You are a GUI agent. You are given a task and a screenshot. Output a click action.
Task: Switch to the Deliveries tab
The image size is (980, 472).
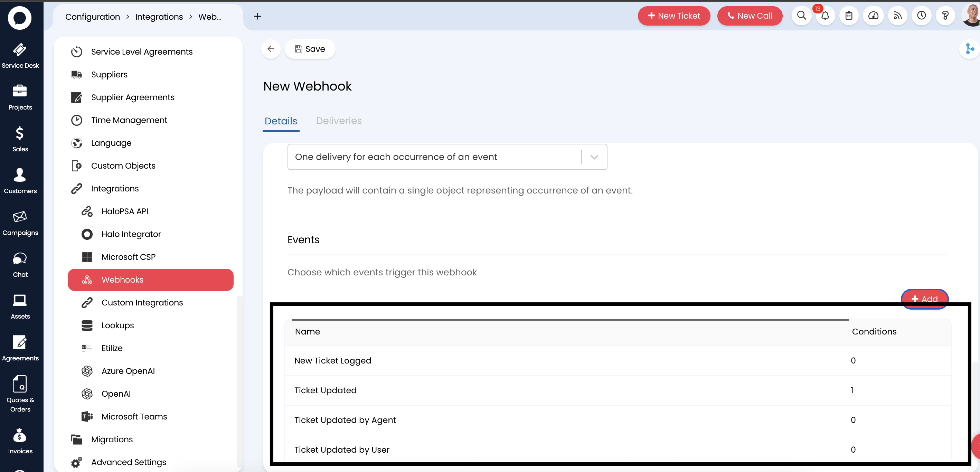(339, 121)
